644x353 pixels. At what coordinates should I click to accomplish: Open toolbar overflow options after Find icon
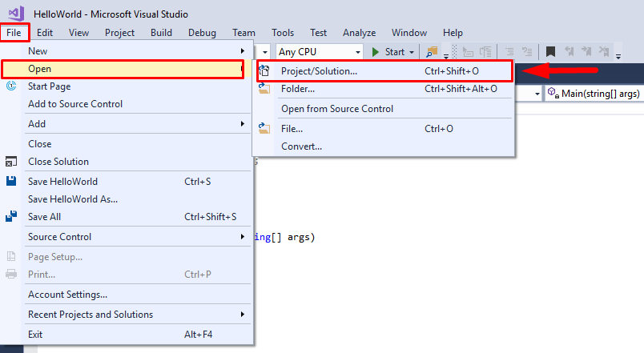coord(445,56)
